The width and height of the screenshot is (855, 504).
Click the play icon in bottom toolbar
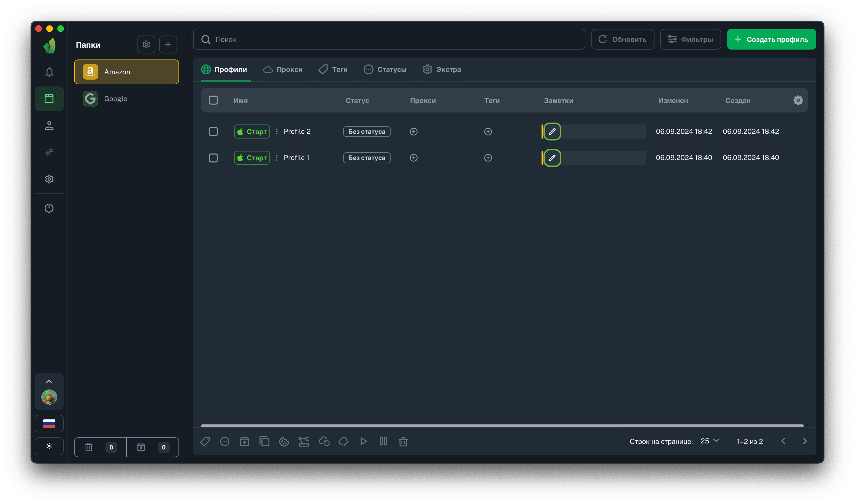click(364, 441)
